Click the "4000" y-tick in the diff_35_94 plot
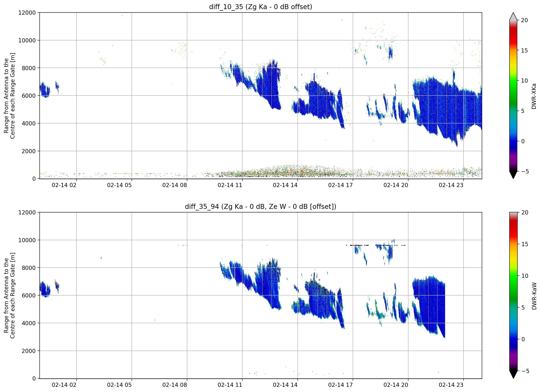 [x=29, y=323]
